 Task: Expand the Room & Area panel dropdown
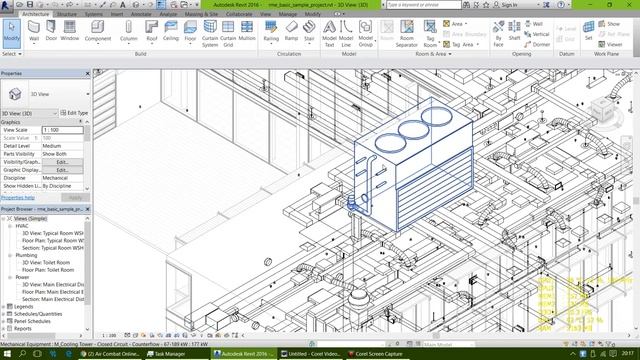click(433, 54)
